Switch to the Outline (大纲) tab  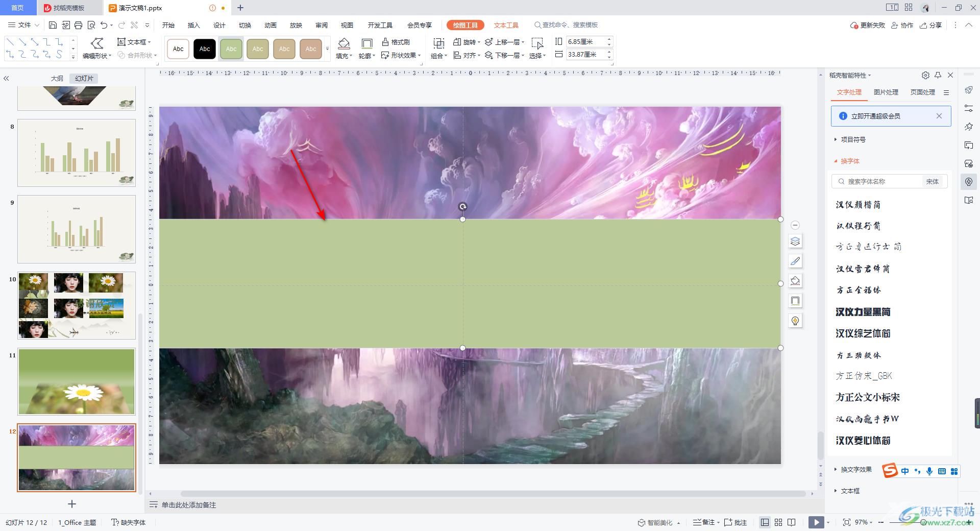point(57,79)
